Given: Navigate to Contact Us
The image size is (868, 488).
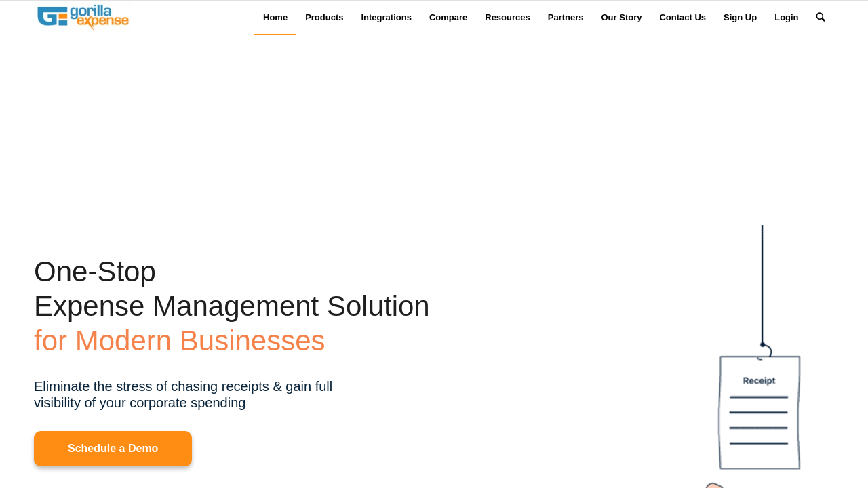Looking at the screenshot, I should 682,18.
